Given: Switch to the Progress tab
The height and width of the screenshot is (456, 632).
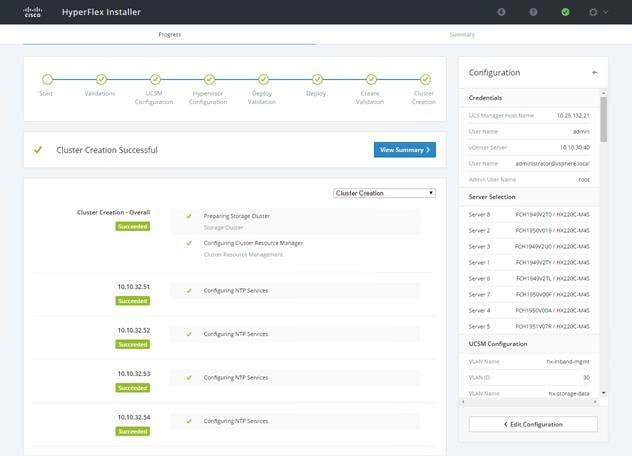Looking at the screenshot, I should click(x=170, y=35).
